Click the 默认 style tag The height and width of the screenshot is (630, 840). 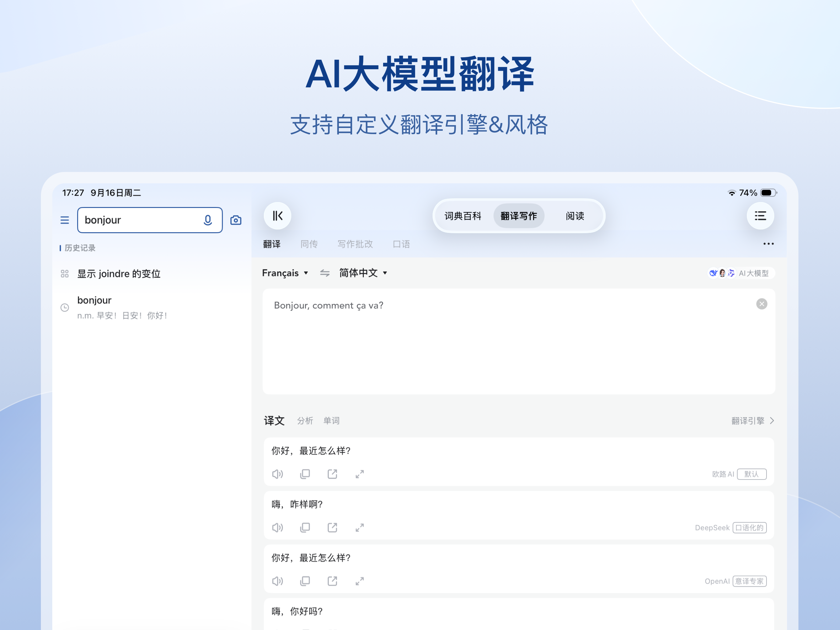(x=751, y=474)
